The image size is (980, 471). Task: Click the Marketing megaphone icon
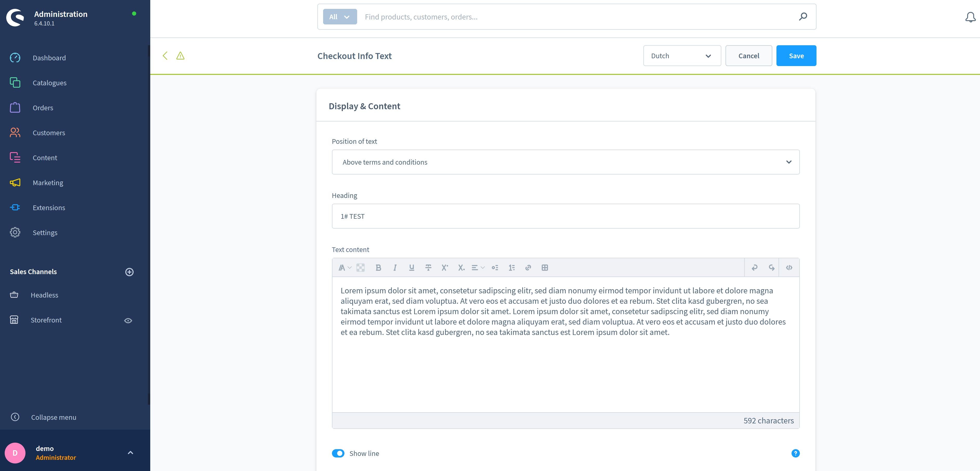pos(15,183)
